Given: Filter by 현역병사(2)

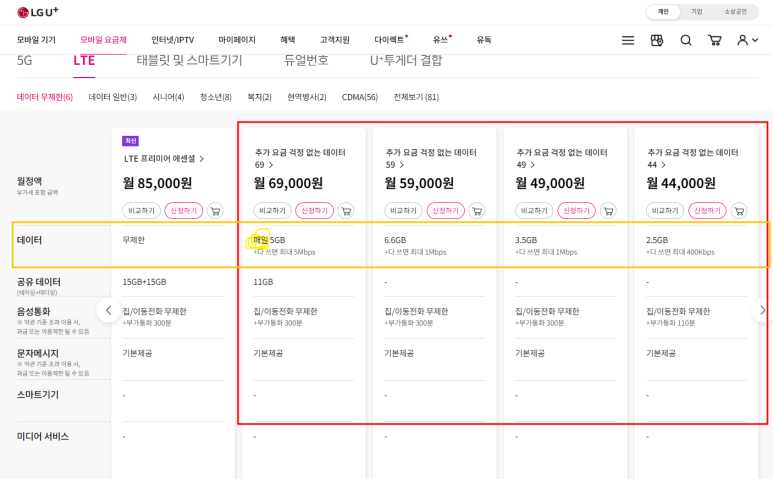Looking at the screenshot, I should (x=307, y=97).
